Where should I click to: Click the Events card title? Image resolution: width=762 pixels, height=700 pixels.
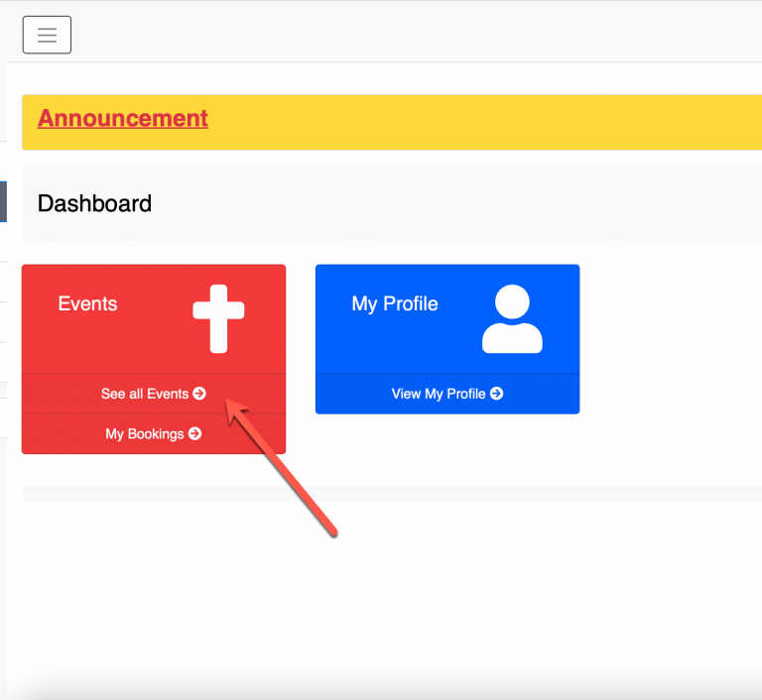[x=88, y=303]
